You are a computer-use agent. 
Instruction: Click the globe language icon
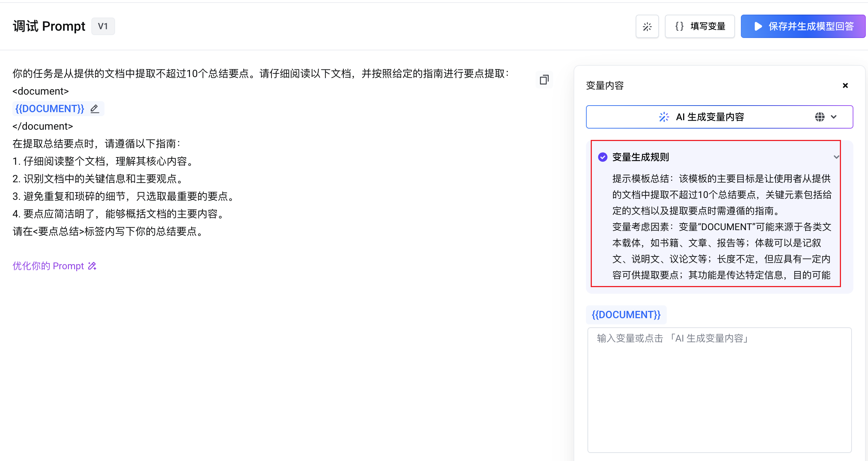click(x=819, y=117)
